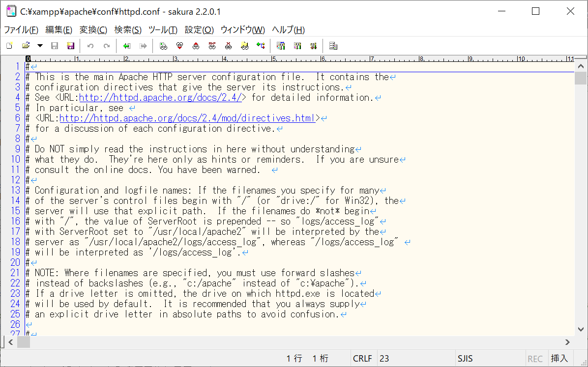The height and width of the screenshot is (367, 588).
Task: Open the ファイル(F) menu
Action: [21, 29]
